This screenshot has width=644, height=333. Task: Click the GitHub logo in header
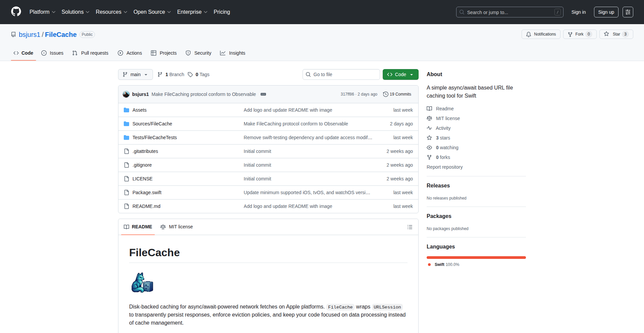(x=16, y=12)
